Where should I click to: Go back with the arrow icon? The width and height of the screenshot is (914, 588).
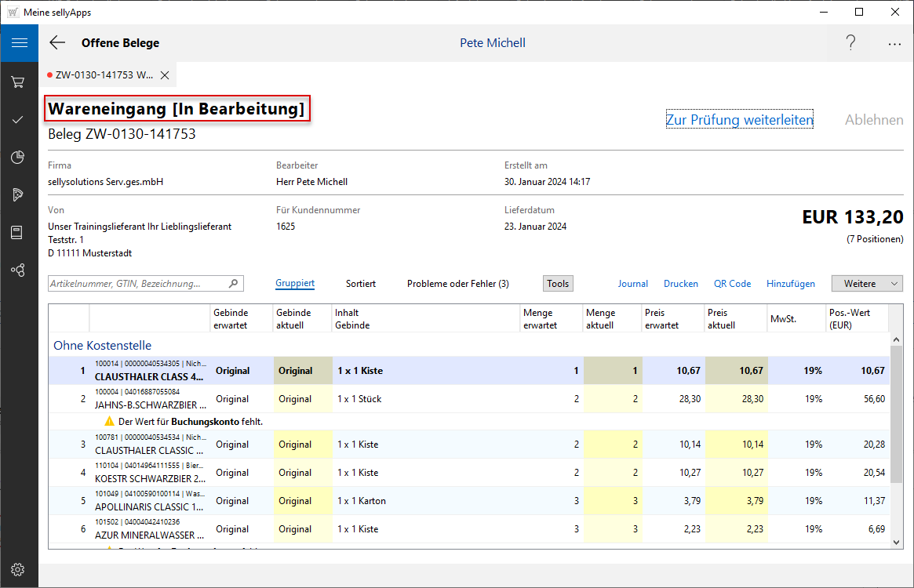click(57, 43)
